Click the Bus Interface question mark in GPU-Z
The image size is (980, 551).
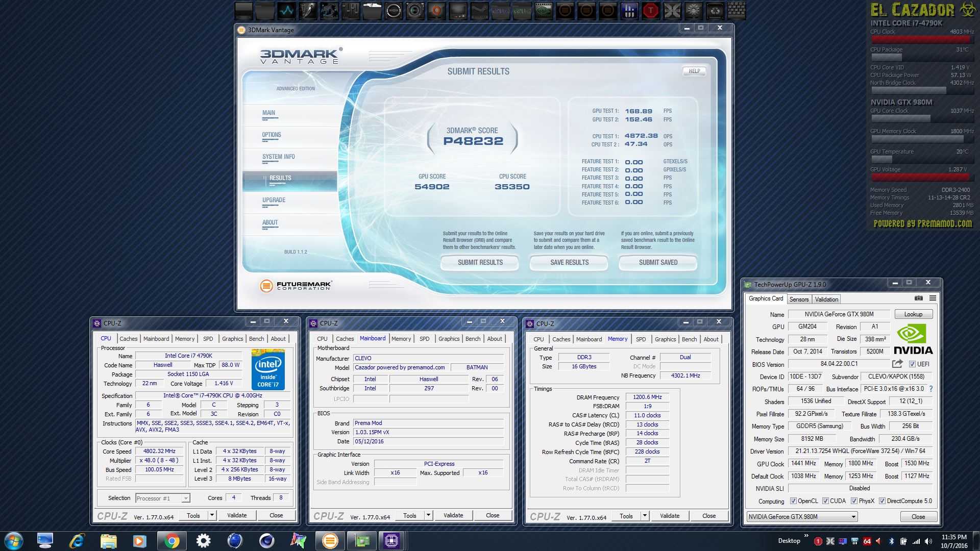click(x=931, y=389)
